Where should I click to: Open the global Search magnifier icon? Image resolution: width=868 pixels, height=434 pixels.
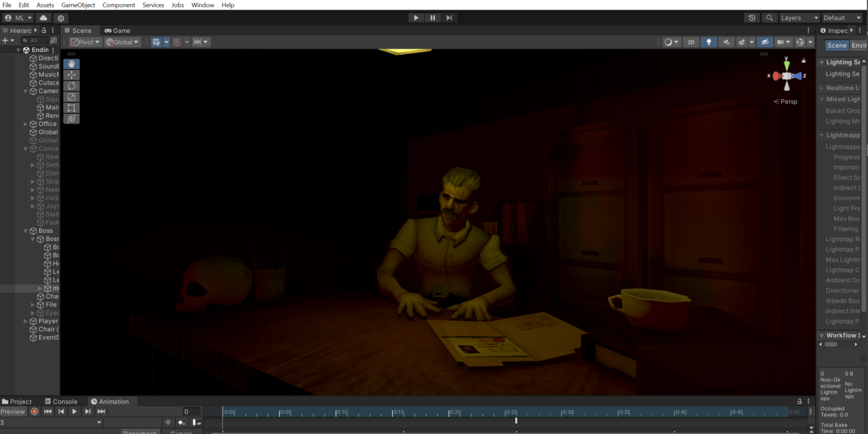(770, 18)
